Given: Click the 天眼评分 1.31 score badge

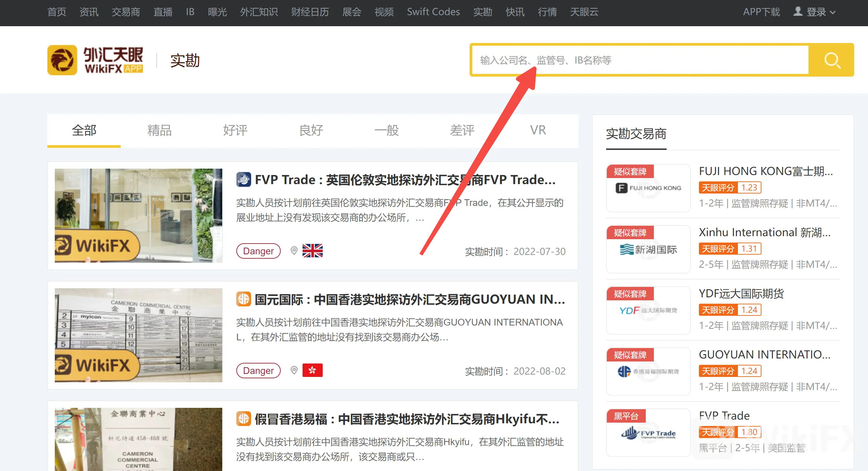Looking at the screenshot, I should click(730, 249).
